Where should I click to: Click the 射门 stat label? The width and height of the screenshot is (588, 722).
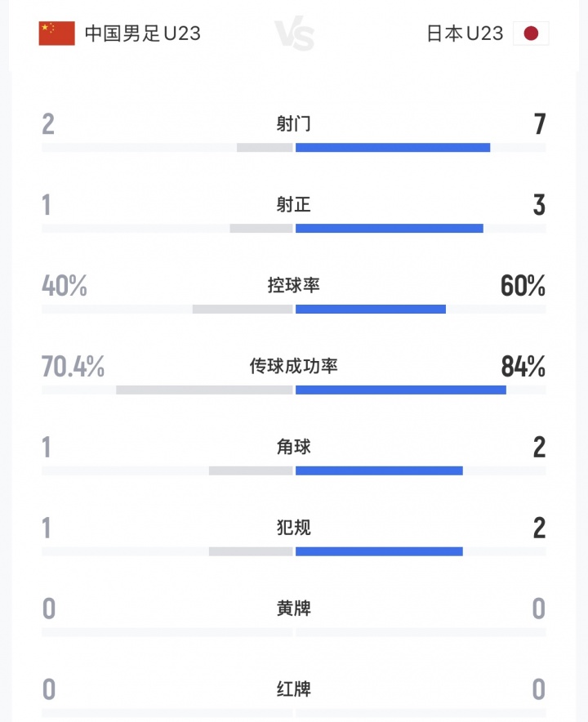click(294, 124)
